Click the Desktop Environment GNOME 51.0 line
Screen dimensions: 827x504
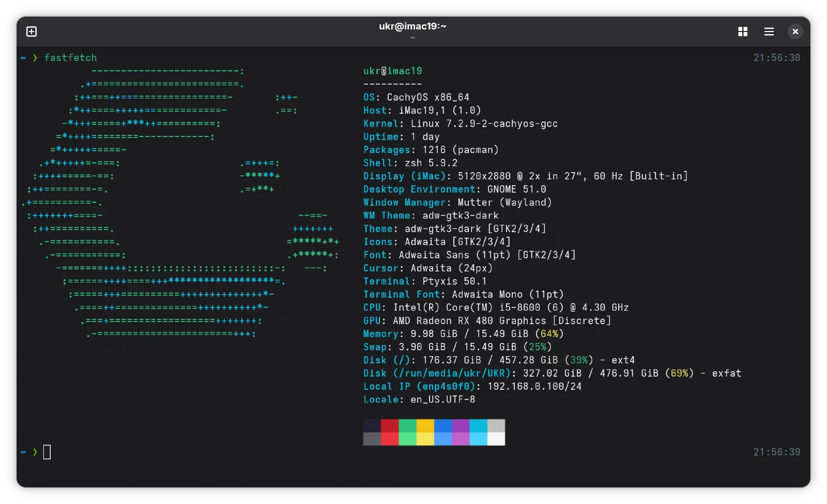coord(455,189)
